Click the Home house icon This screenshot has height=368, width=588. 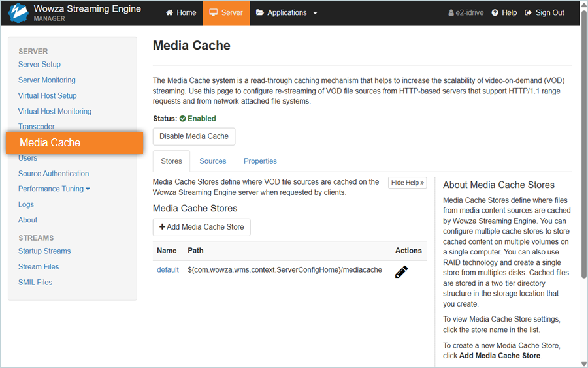coord(169,13)
